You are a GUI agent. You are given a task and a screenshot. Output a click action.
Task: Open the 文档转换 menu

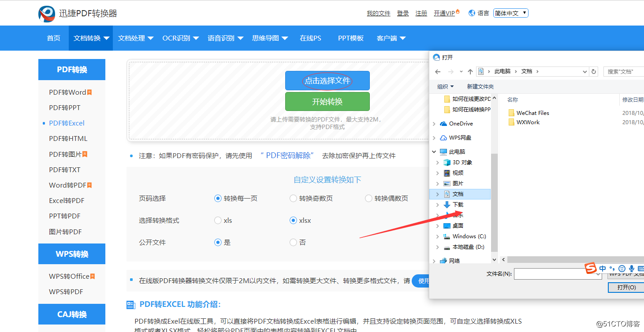(91, 38)
